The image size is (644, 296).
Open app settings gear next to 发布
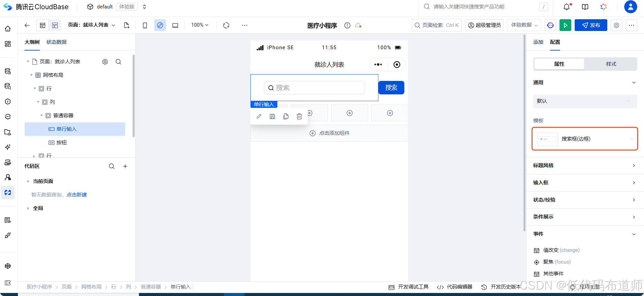[x=616, y=25]
